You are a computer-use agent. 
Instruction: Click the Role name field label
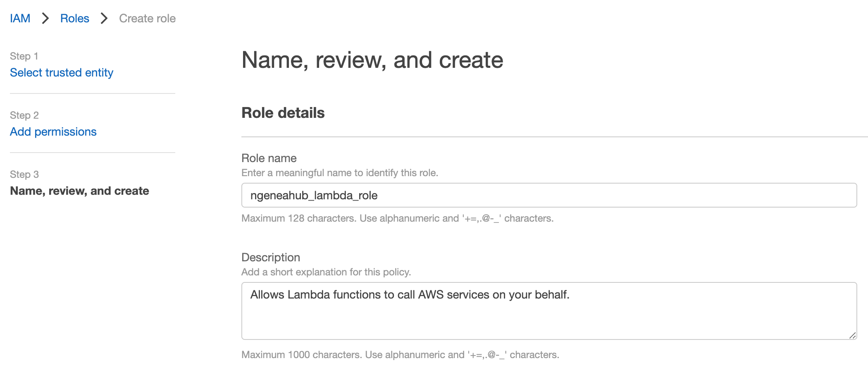pos(269,158)
